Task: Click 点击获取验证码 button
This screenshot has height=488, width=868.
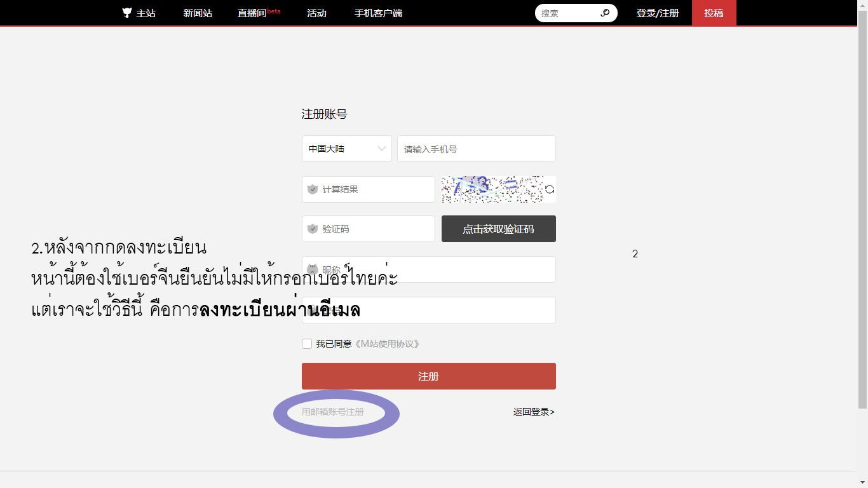Action: click(x=498, y=229)
